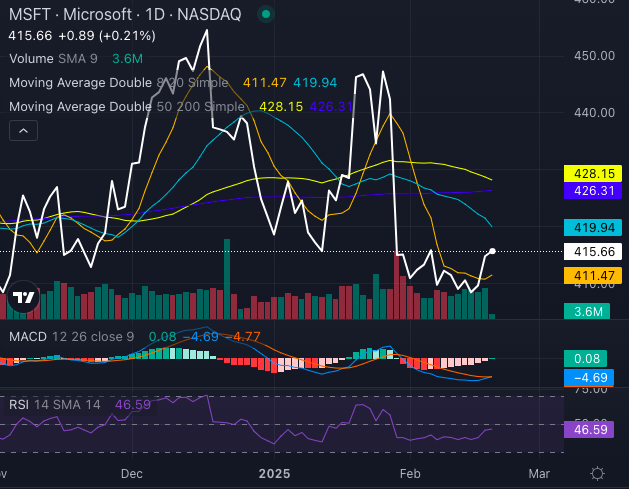Click the purple 426.31 price label
The image size is (629, 489).
click(592, 190)
